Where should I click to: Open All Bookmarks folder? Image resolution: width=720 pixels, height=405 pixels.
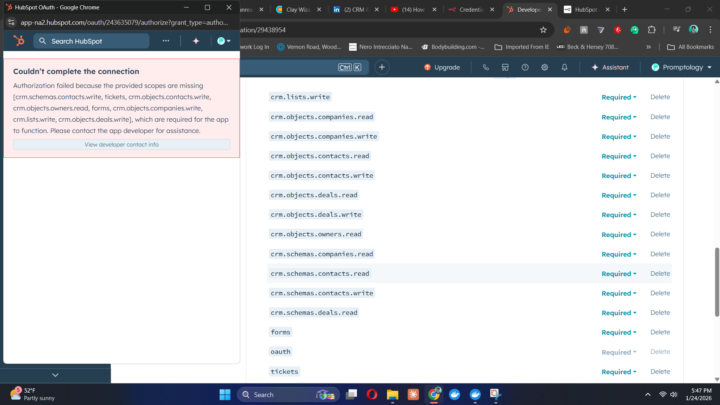click(690, 47)
